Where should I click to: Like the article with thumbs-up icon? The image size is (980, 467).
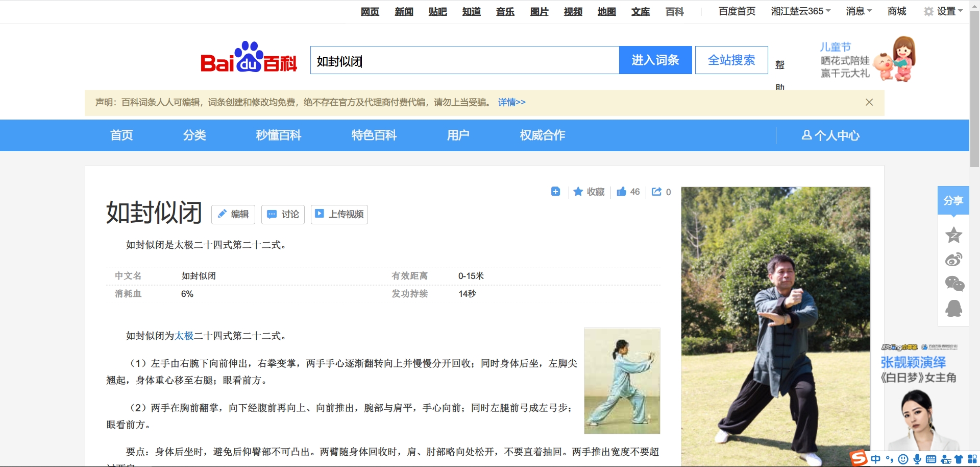[621, 192]
